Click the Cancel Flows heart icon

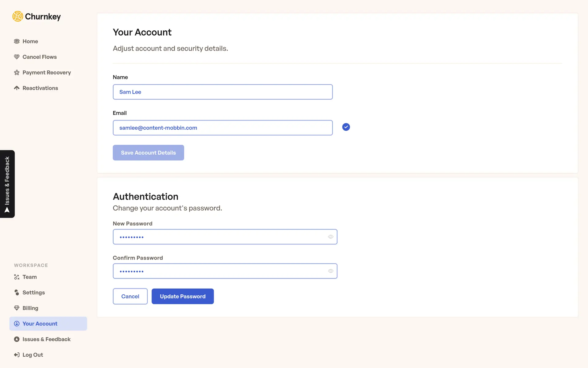coord(17,57)
